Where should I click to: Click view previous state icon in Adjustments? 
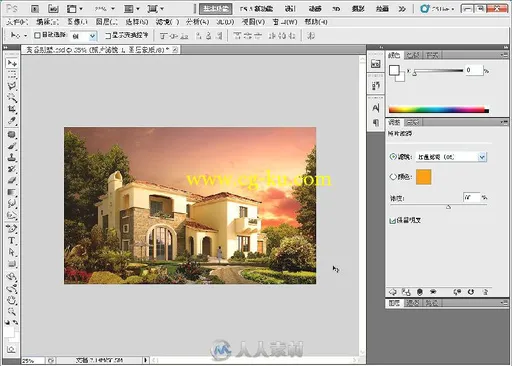[x=457, y=292]
